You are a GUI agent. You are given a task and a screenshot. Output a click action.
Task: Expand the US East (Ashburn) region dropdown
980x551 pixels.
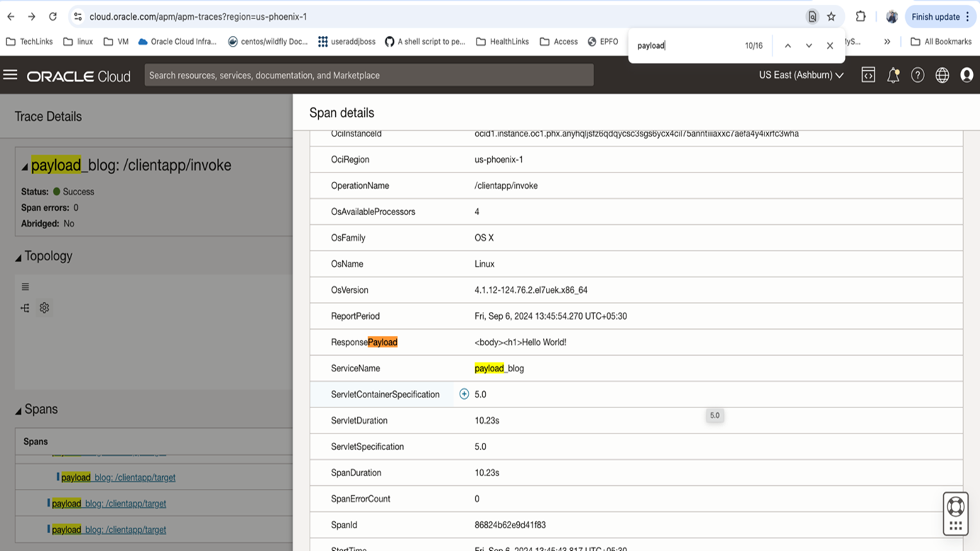(800, 75)
